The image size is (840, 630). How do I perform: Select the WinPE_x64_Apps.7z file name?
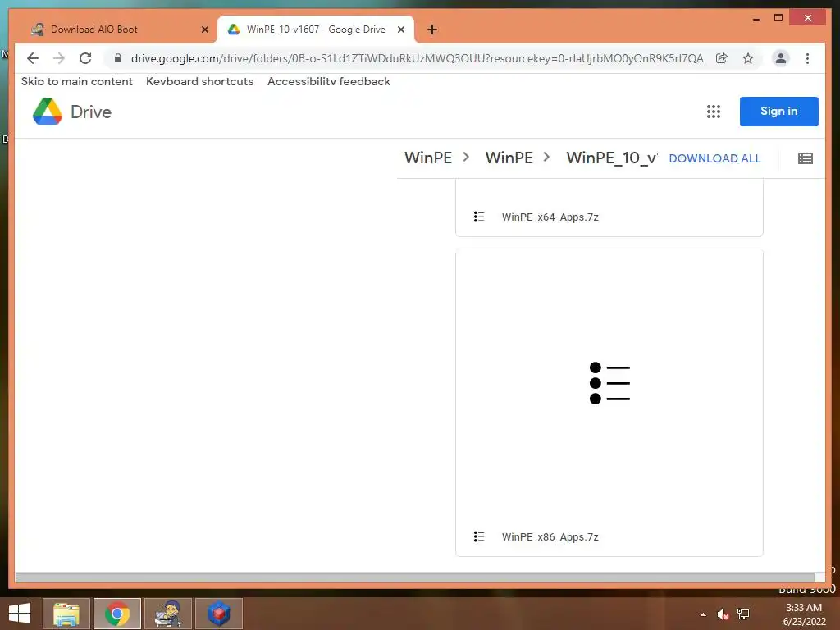point(550,217)
